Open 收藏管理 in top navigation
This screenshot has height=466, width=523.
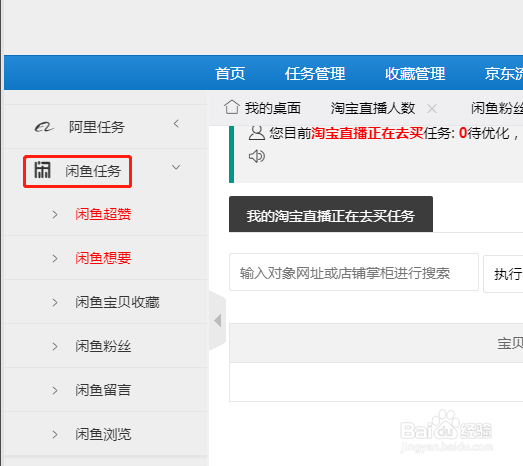click(415, 73)
